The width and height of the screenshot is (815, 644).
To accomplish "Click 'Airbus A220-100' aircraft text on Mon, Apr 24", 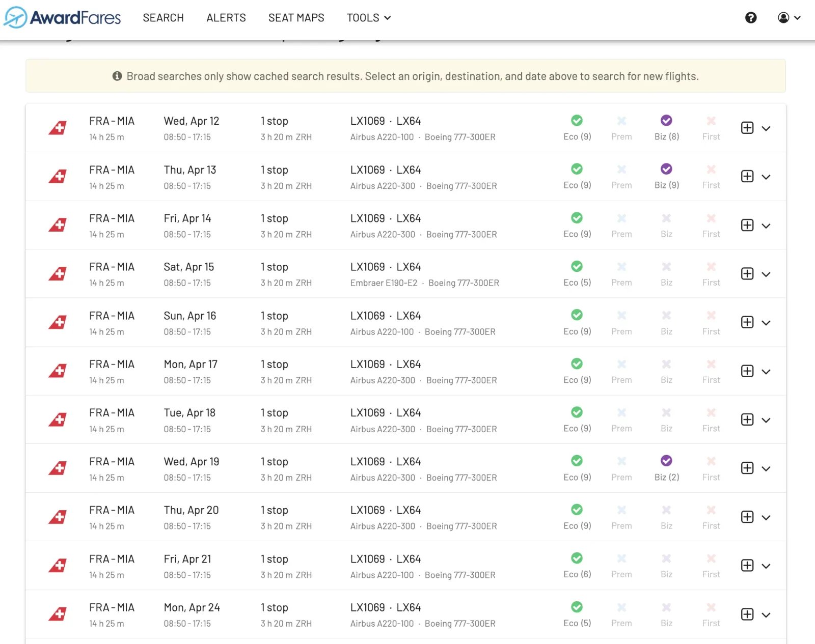I will (x=382, y=624).
